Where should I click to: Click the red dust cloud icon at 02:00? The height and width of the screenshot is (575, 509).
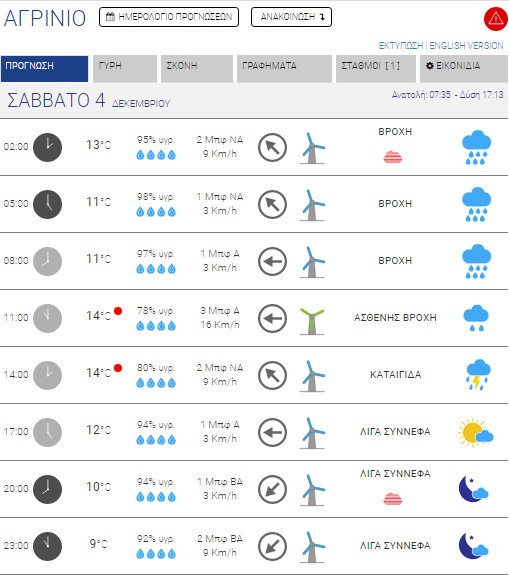click(x=393, y=157)
